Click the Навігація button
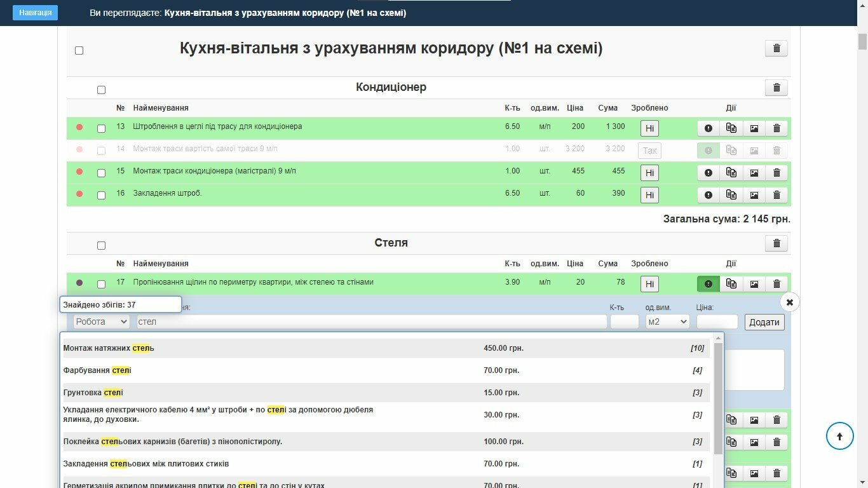Screen dimensions: 868x488 (x=35, y=13)
